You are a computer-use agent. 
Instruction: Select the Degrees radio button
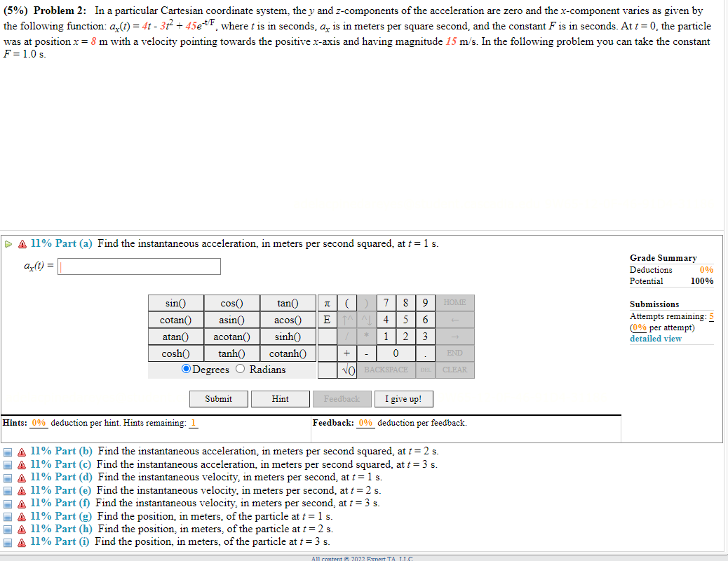(186, 368)
